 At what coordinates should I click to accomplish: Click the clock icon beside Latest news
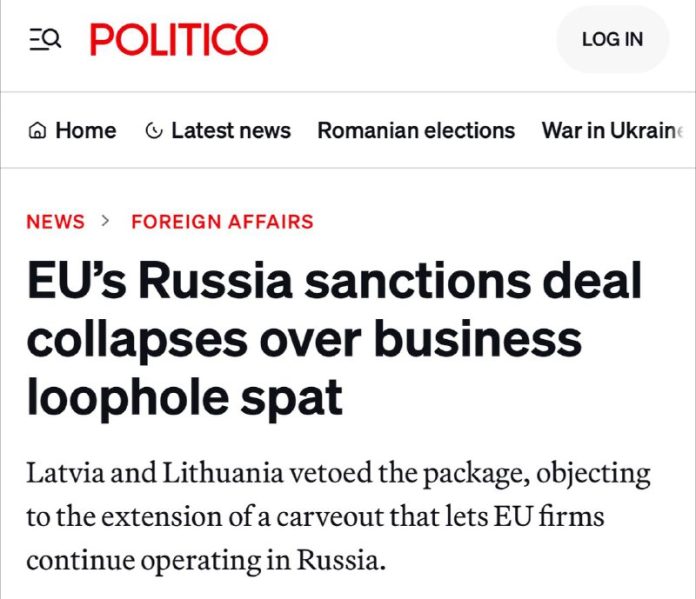(154, 131)
